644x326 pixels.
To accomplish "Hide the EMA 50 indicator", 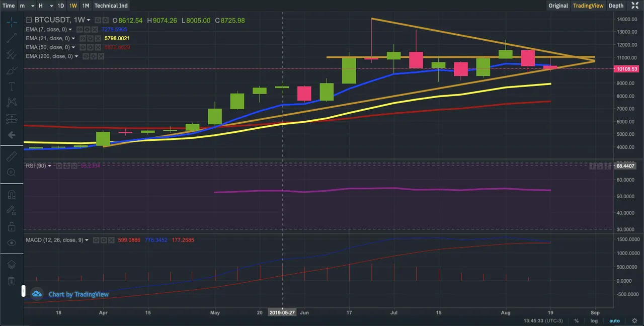I will point(83,47).
